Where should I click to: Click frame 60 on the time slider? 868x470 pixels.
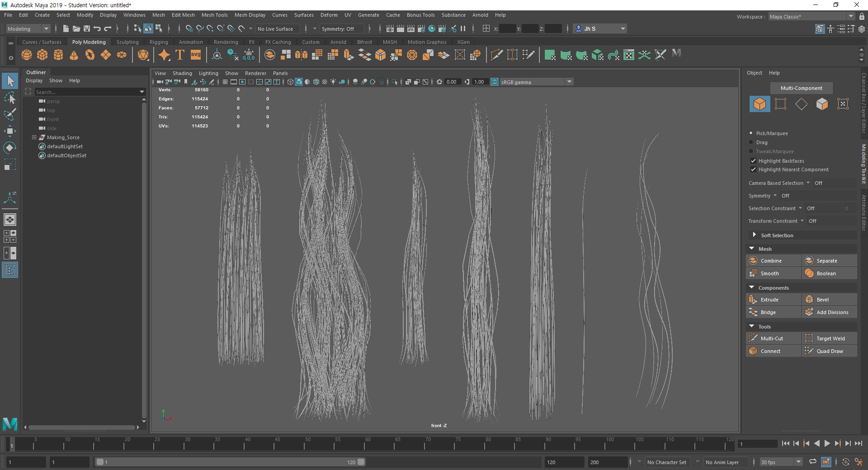pos(364,445)
